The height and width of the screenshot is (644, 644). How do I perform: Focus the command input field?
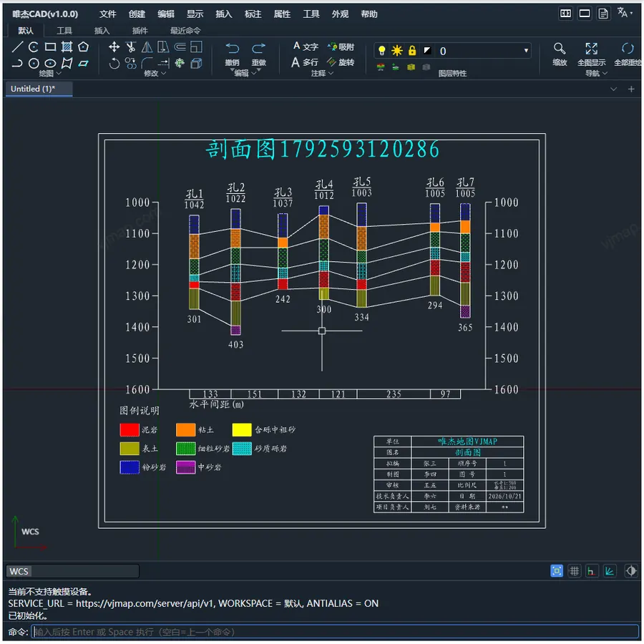pos(335,632)
